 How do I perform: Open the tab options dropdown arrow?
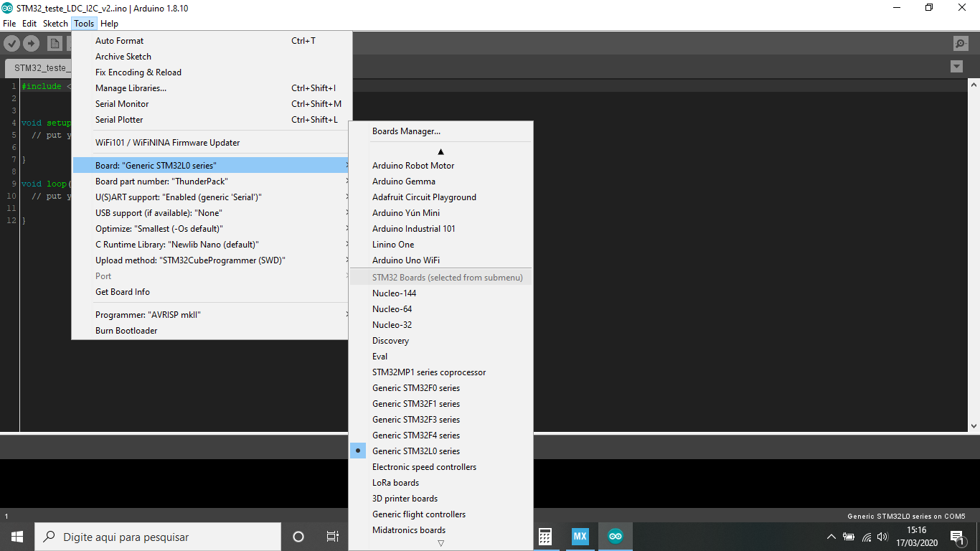click(956, 67)
